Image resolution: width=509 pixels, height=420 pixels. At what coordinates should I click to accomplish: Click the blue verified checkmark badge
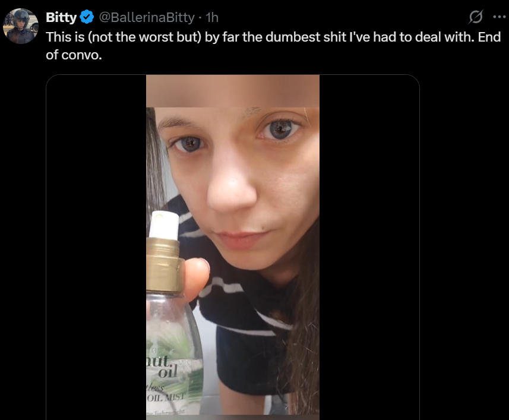coord(87,17)
